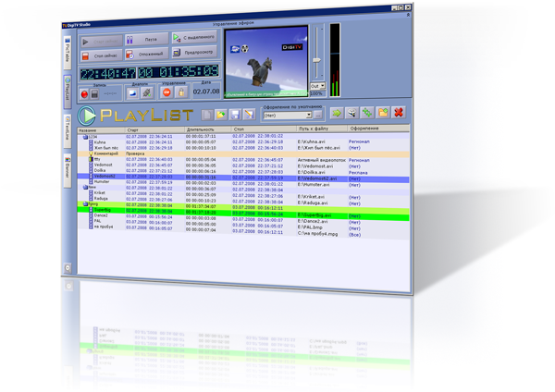Open 'Предпросмотр' preview
This screenshot has width=555, height=392.
coord(194,53)
